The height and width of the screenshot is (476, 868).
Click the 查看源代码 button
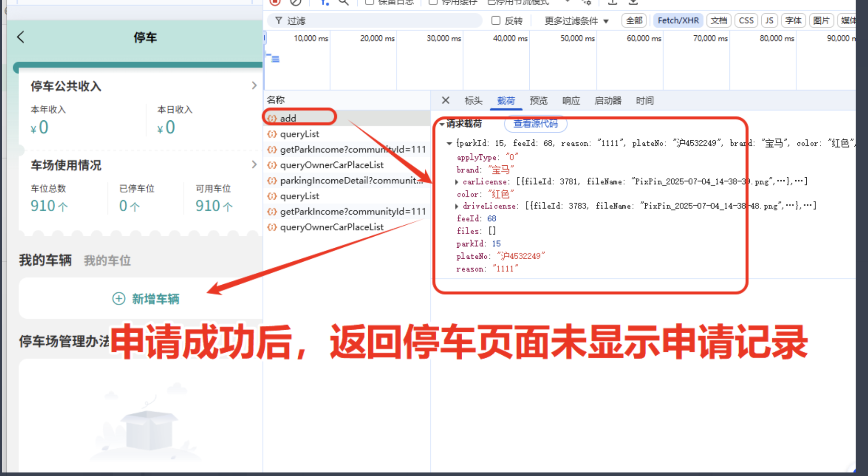point(535,124)
